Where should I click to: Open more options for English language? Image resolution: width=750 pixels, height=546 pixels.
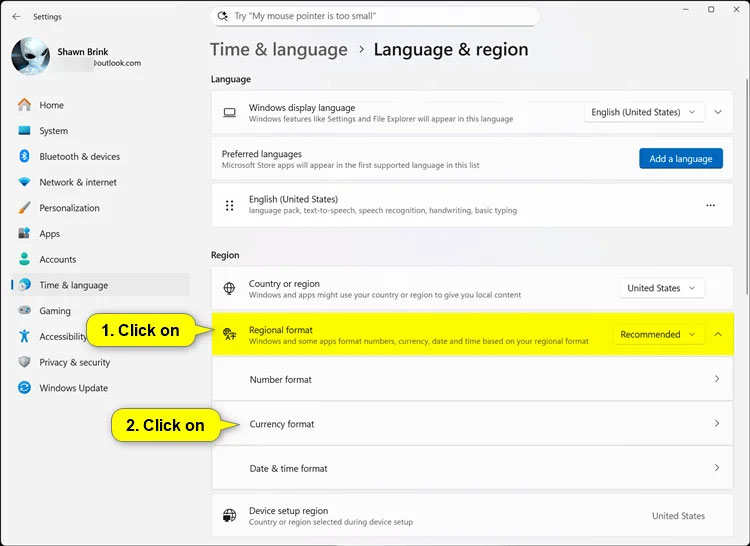coord(711,205)
